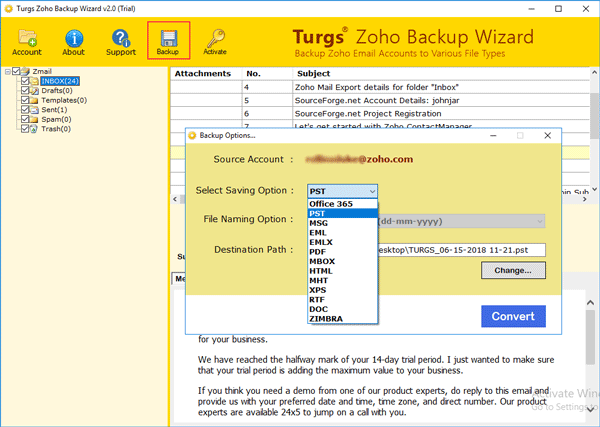Viewport: 600px width, 427px height.
Task: Click the INBOX folder icon
Action: point(34,81)
